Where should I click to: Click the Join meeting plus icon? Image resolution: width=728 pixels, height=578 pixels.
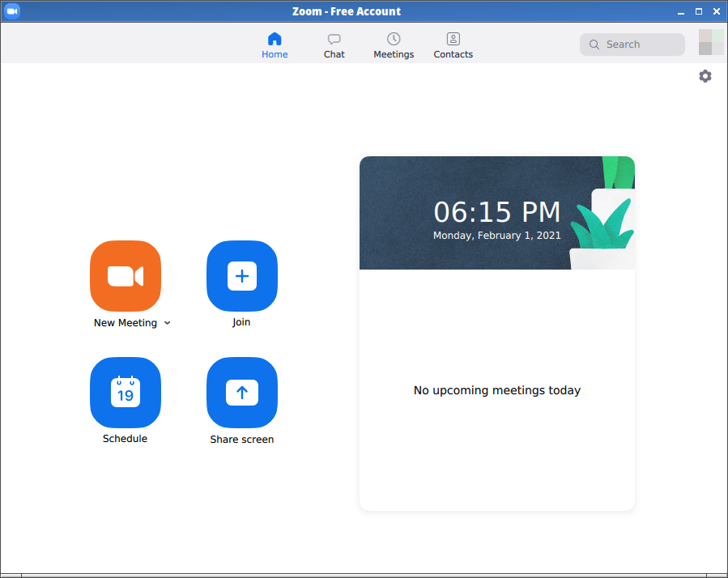(241, 276)
